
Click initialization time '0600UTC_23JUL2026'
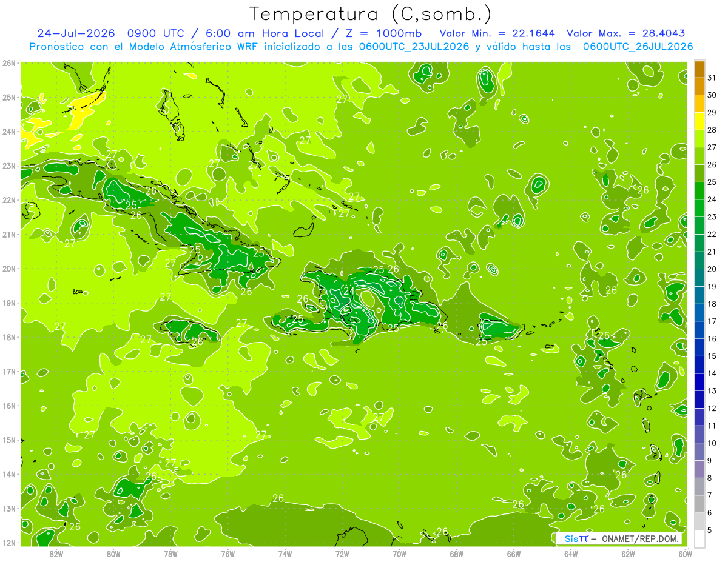[x=414, y=47]
